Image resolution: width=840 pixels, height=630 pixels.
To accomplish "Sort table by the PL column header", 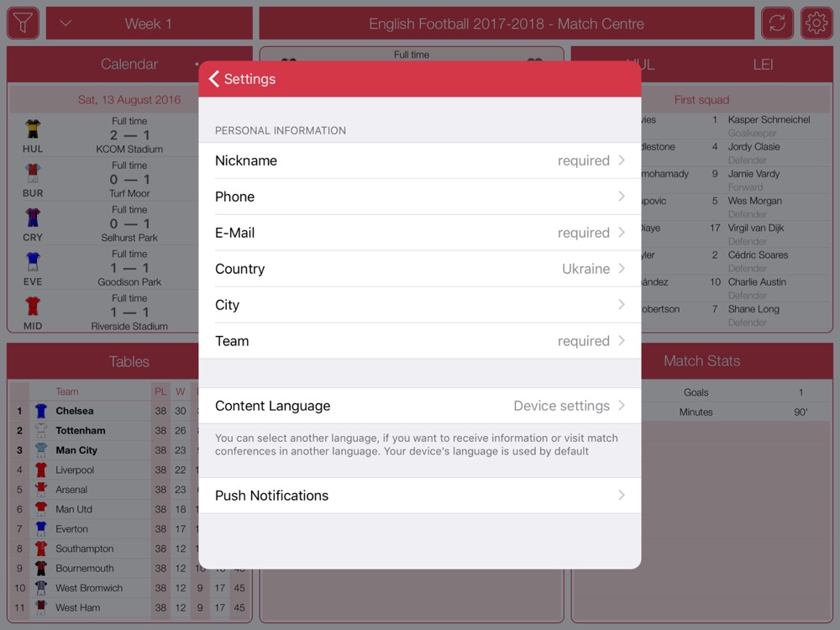I will 160,391.
